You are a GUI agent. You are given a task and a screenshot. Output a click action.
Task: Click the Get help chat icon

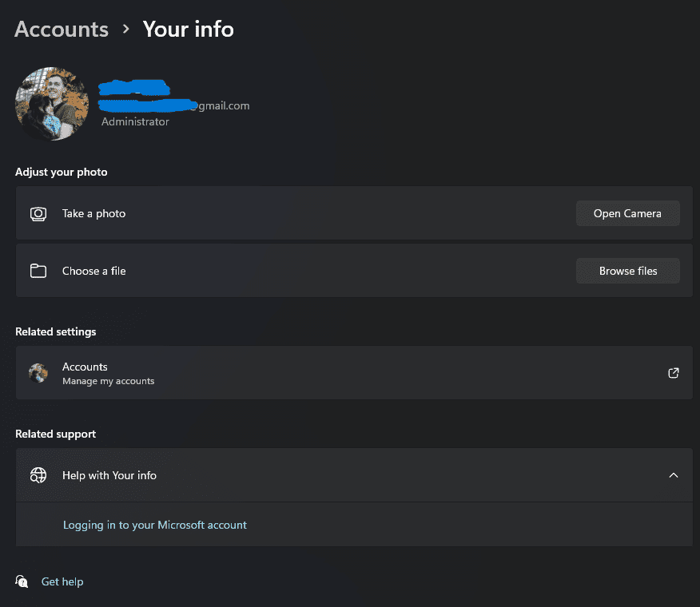22,581
